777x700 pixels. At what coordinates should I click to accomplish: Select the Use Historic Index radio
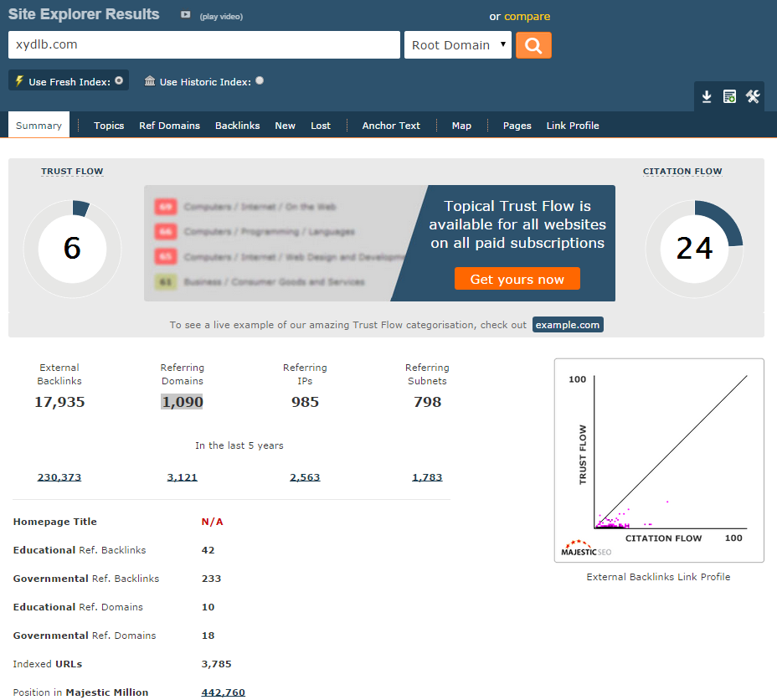tap(260, 80)
